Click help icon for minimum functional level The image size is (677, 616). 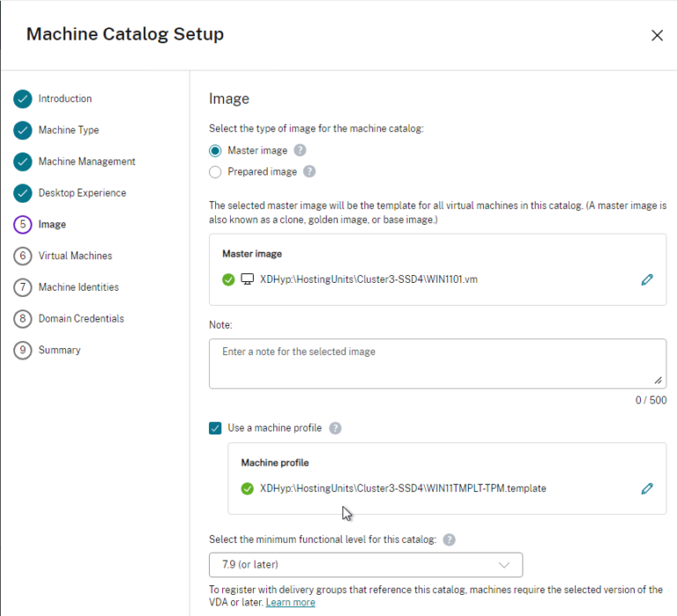click(x=449, y=539)
